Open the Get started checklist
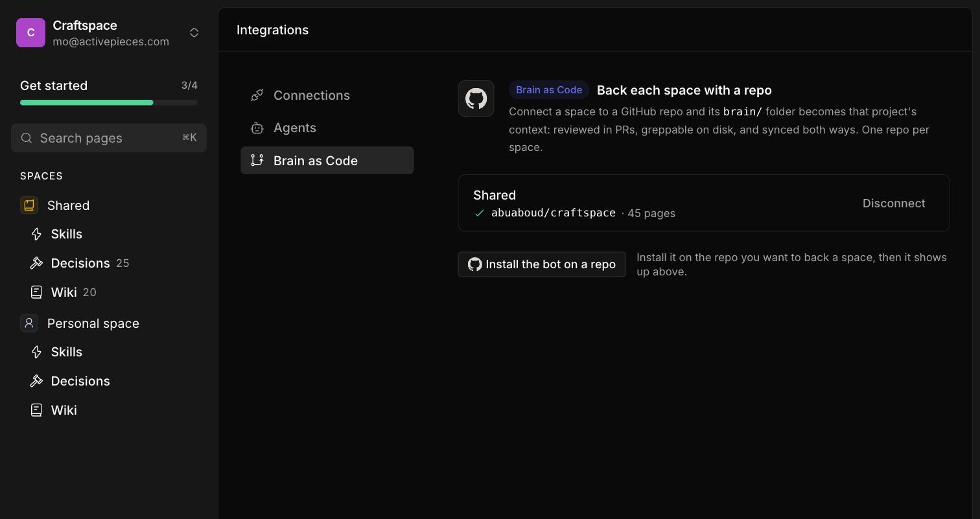The width and height of the screenshot is (980, 519). 54,86
